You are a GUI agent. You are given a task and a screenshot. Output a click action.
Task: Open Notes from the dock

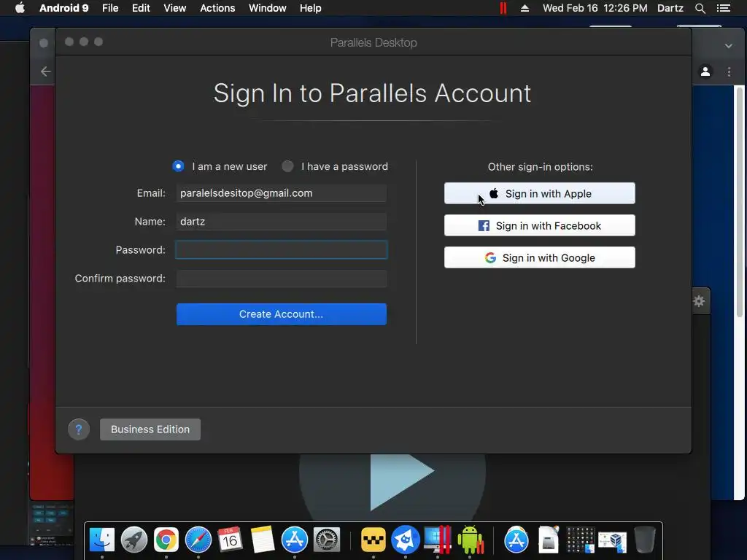click(x=263, y=540)
